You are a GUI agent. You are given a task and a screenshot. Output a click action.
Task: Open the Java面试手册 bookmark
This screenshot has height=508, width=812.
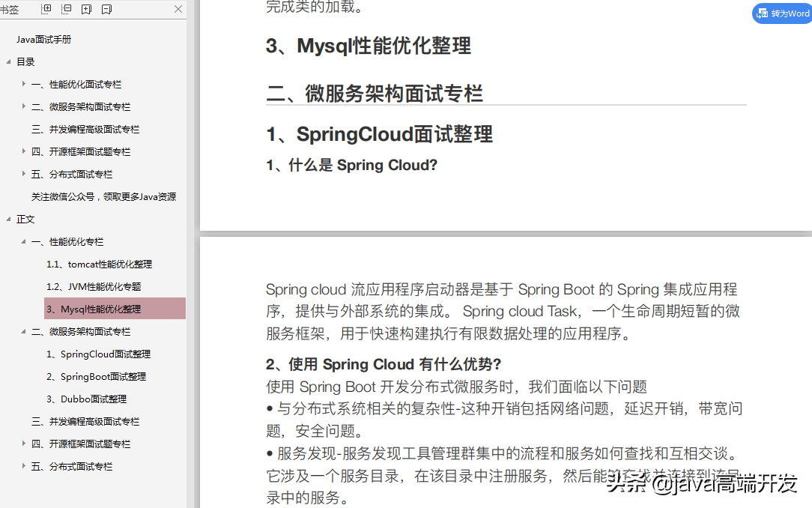43,40
